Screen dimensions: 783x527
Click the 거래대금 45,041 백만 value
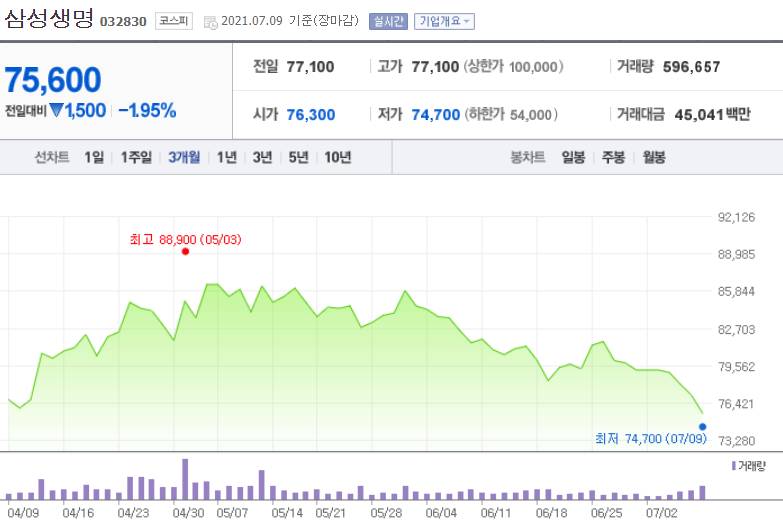pyautogui.click(x=713, y=115)
